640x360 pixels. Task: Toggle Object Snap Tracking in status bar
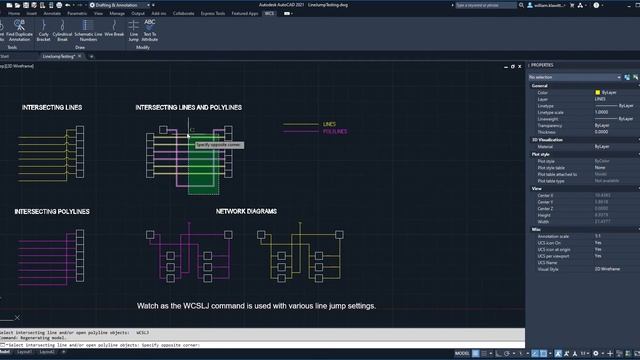click(x=535, y=353)
